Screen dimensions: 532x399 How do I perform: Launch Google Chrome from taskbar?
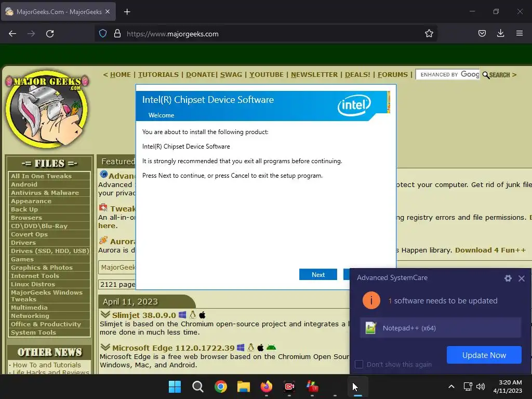[x=220, y=387]
